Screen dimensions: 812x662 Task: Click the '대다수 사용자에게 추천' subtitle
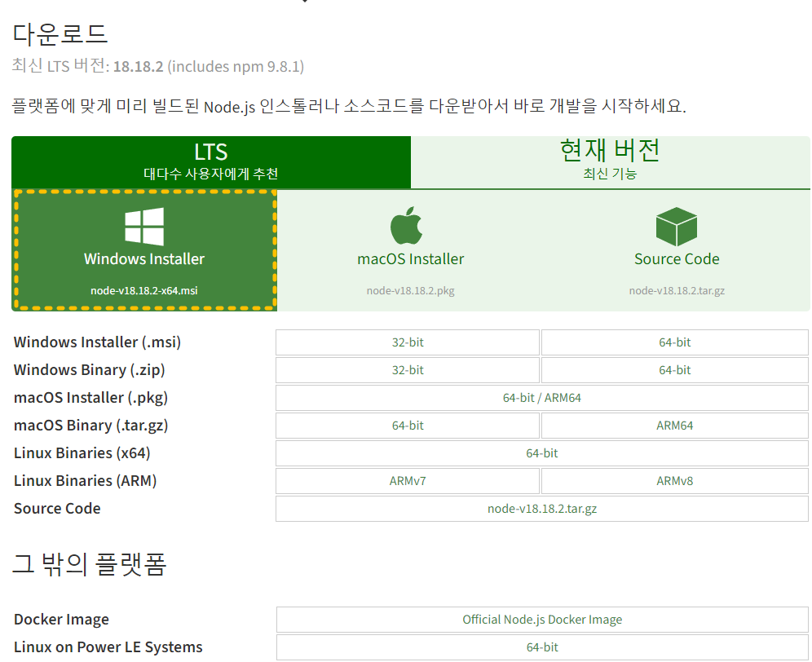[x=211, y=174]
